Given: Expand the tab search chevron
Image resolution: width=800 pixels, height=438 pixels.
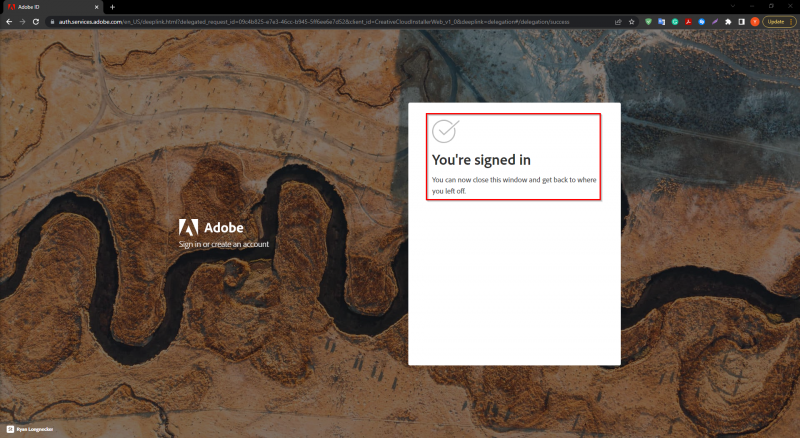Looking at the screenshot, I should pos(733,6).
